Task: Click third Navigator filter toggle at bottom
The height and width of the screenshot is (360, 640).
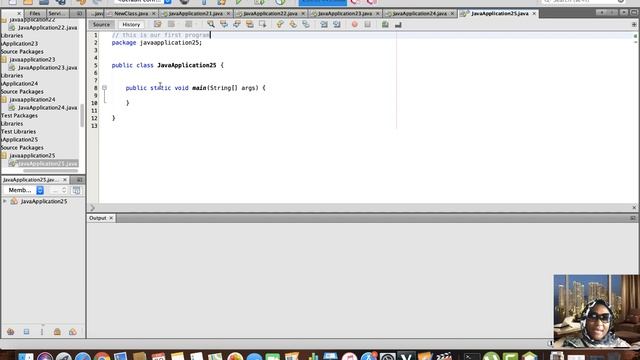Action: 42,332
